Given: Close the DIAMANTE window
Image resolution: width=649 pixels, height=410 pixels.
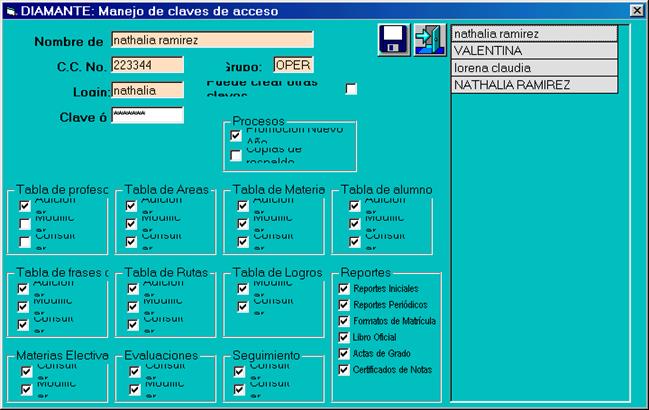Looking at the screenshot, I should [x=636, y=10].
